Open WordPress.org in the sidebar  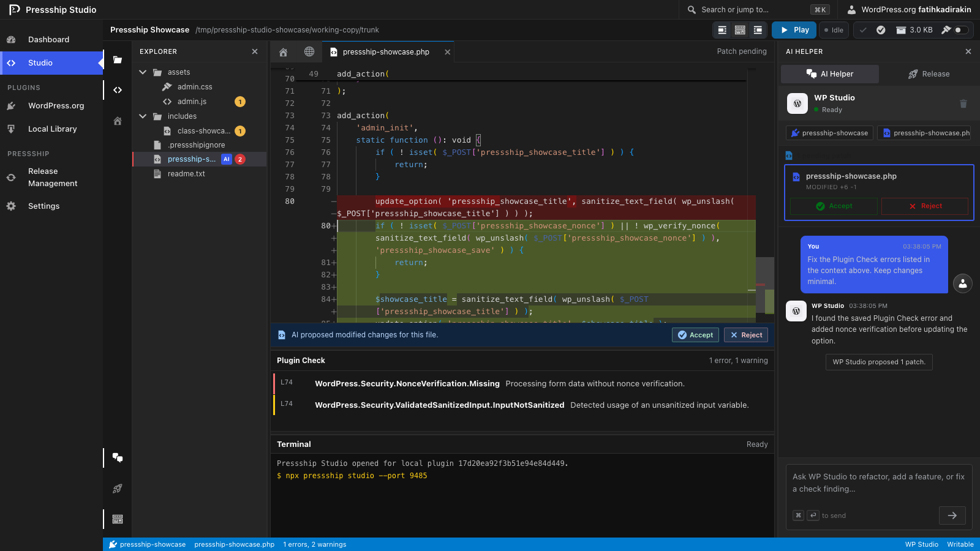click(x=51, y=106)
